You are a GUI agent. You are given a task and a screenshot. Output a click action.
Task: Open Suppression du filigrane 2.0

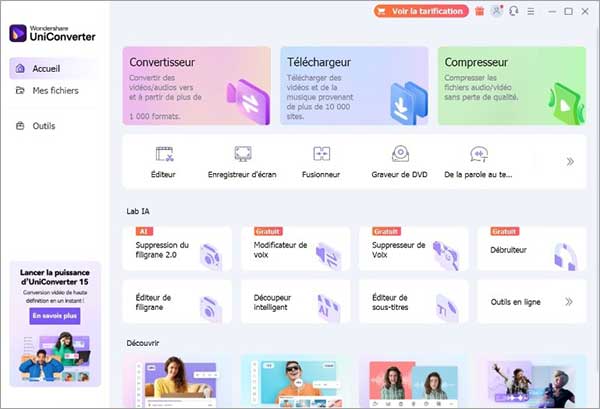pyautogui.click(x=177, y=249)
